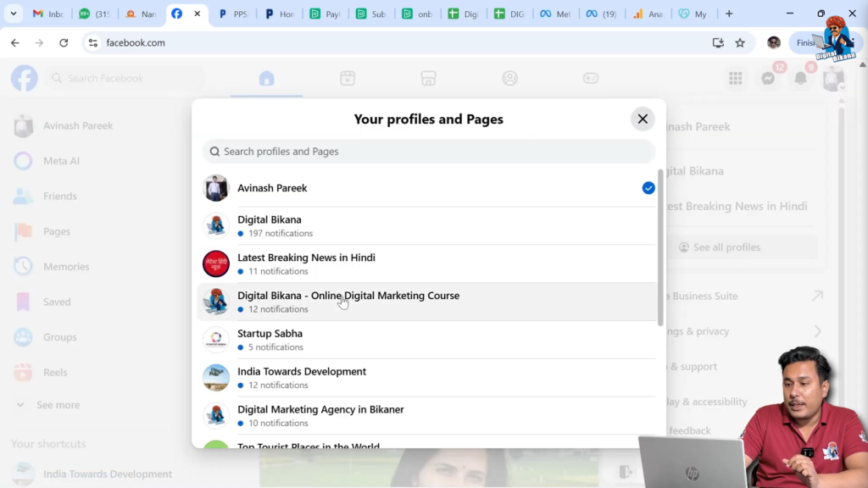Screen dimensions: 868x488
Task: Click the Search Facebook box
Action: point(126,78)
